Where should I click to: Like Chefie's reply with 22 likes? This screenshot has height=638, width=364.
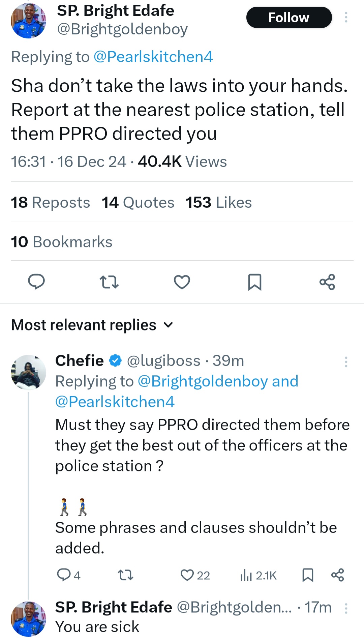click(187, 575)
